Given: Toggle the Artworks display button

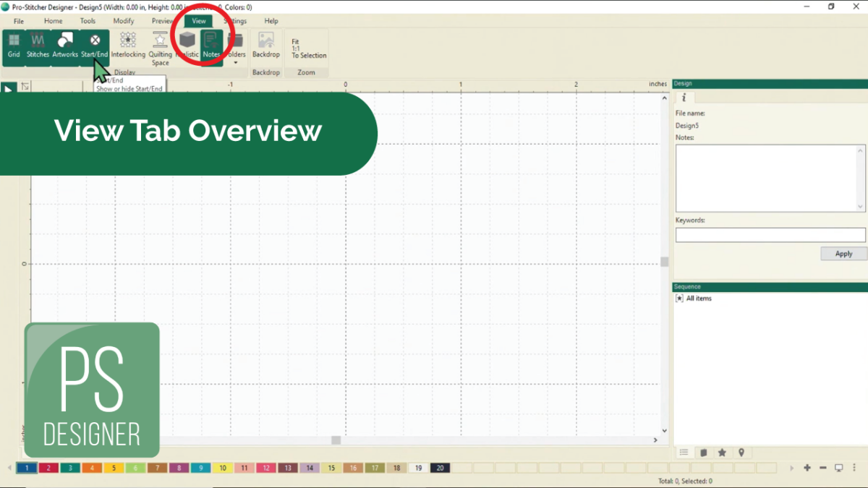Looking at the screenshot, I should [65, 46].
